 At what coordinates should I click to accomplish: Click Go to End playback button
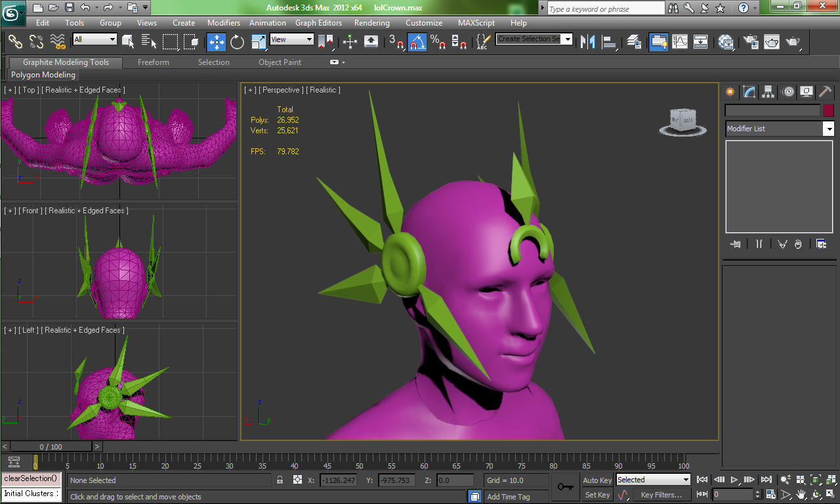click(766, 480)
